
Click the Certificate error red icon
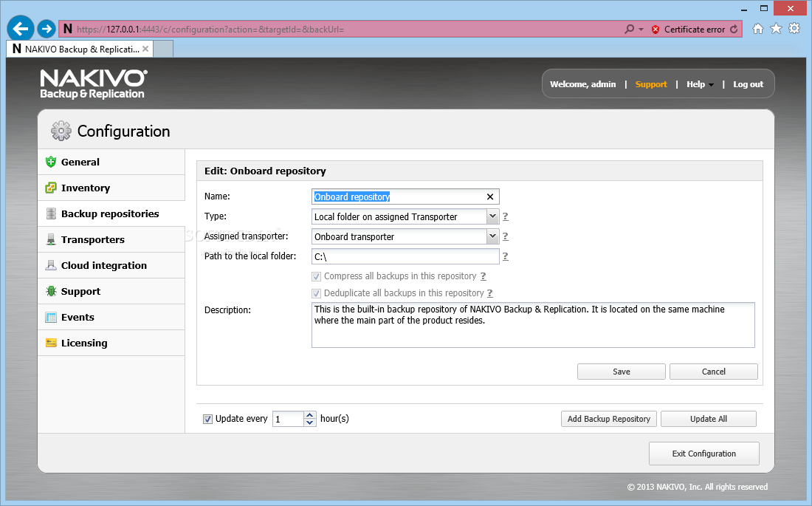point(655,30)
